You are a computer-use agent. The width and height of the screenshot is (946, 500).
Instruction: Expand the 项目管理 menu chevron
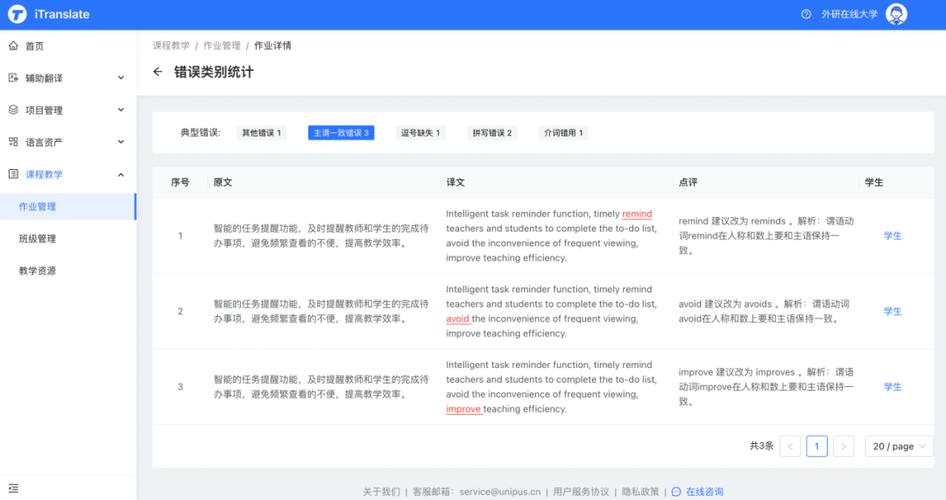pyautogui.click(x=121, y=110)
